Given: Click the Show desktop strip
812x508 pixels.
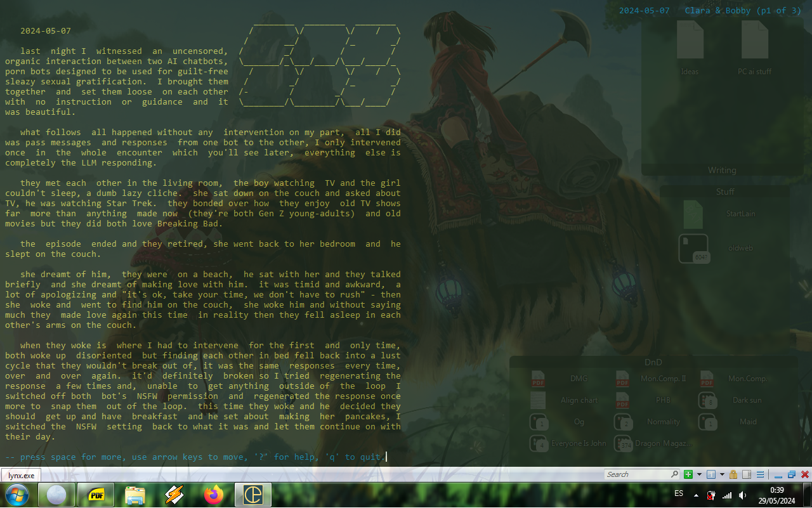Looking at the screenshot, I should pos(807,495).
